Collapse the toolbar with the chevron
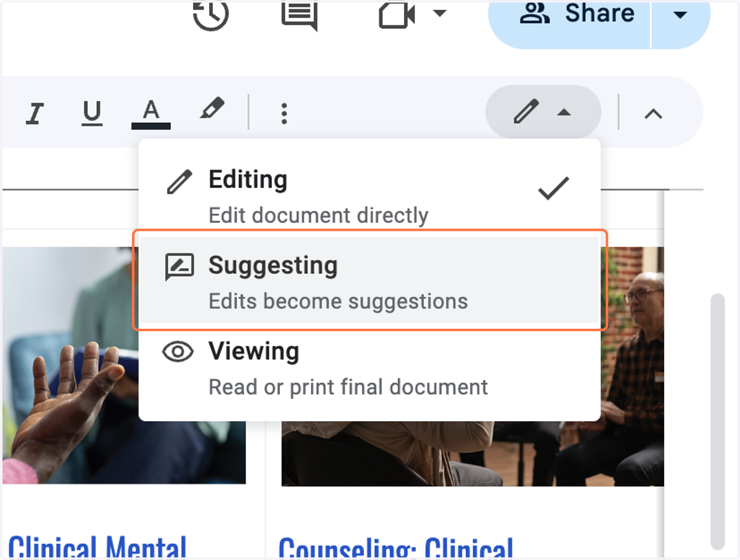Viewport: 740px width, 560px height. tap(653, 113)
